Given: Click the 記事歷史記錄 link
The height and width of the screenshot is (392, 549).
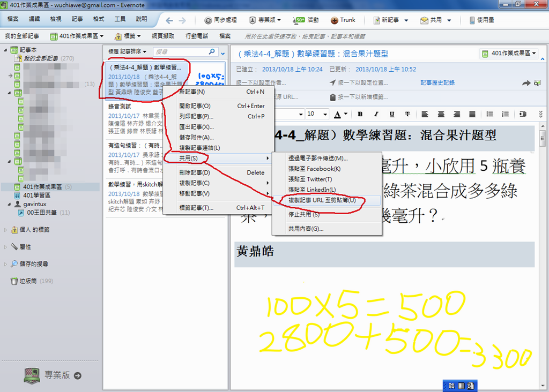Looking at the screenshot, I should [437, 83].
